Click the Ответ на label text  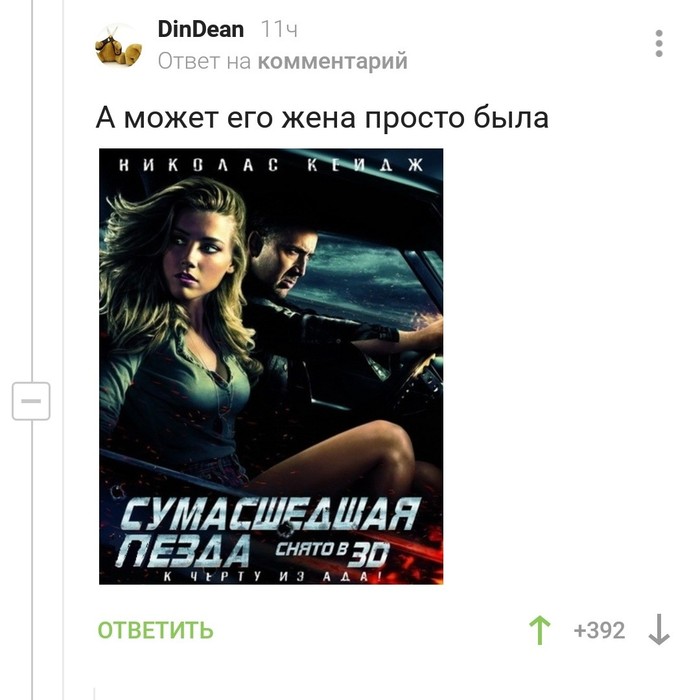pyautogui.click(x=204, y=61)
